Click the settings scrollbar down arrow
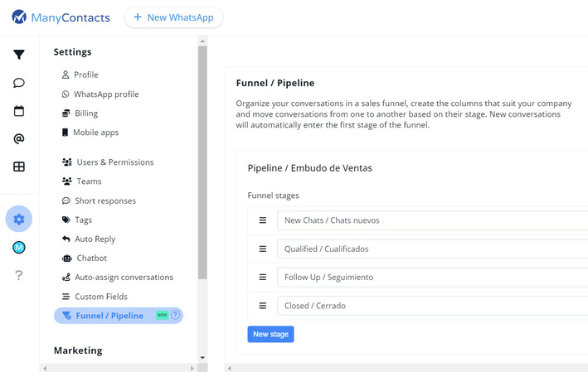588x372 pixels. (202, 358)
